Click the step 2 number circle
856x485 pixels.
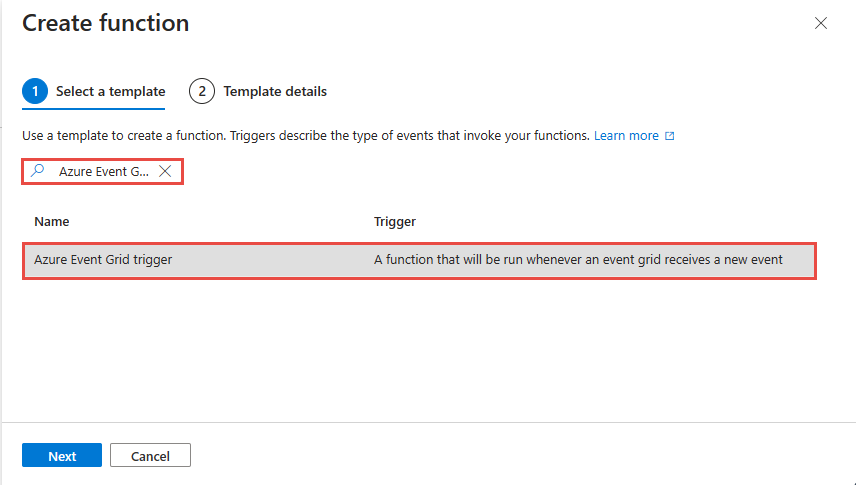point(201,91)
